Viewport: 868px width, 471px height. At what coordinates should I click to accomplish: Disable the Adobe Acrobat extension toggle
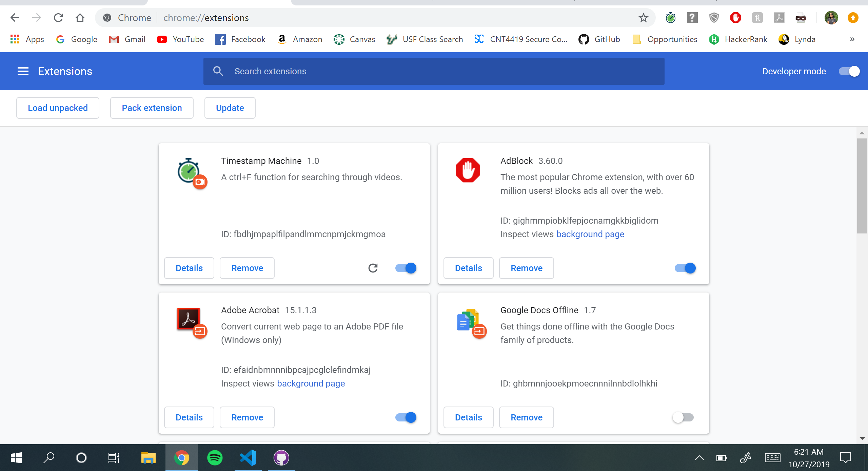tap(406, 417)
